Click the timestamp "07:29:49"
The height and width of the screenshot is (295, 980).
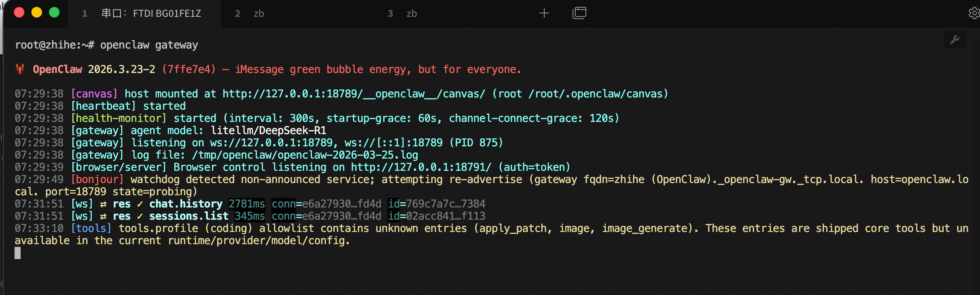39,180
